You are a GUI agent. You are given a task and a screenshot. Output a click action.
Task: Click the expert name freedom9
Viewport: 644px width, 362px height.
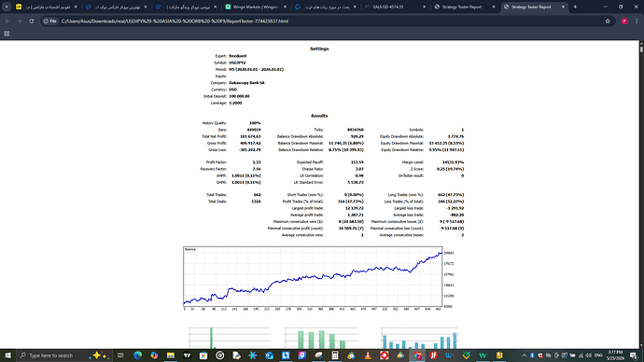coord(238,56)
